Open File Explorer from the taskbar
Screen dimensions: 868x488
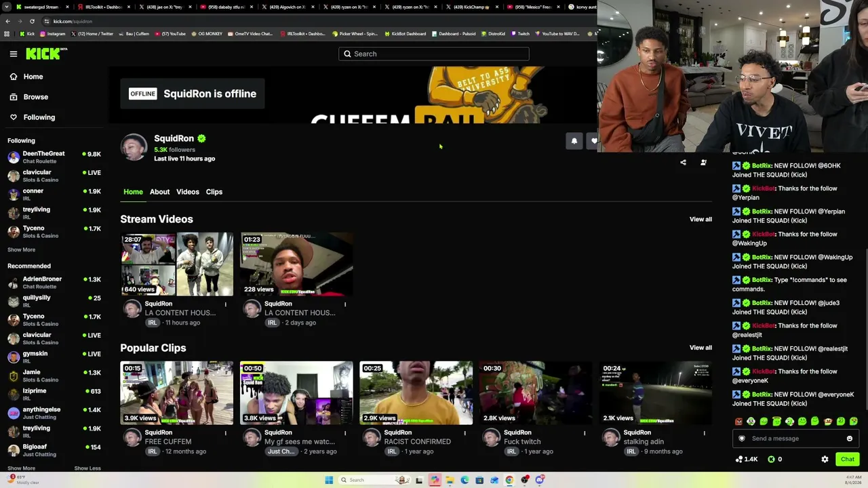[x=450, y=480]
